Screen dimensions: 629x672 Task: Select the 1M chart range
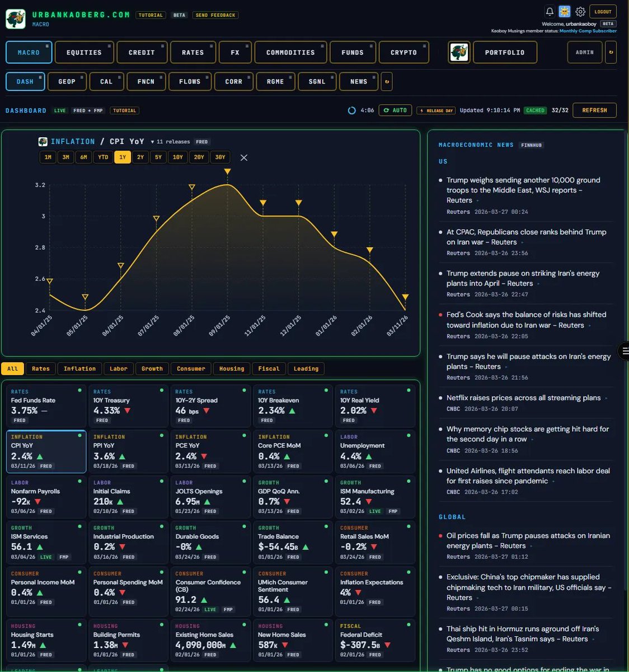[48, 157]
